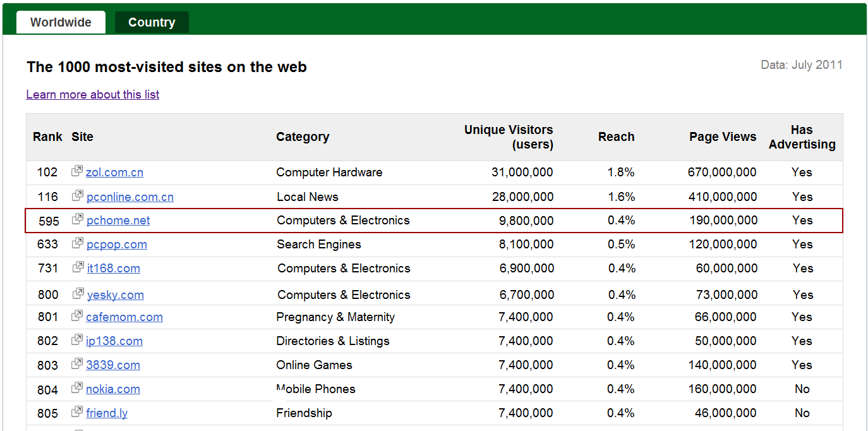Select the 670,000,000 page views value

coord(722,173)
